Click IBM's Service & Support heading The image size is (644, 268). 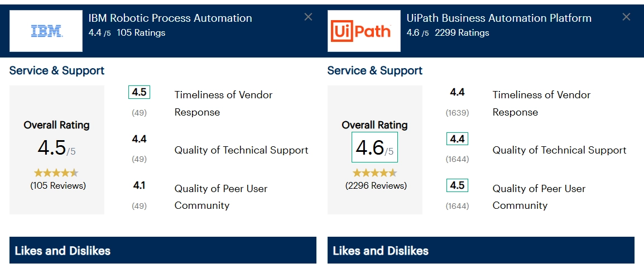57,71
